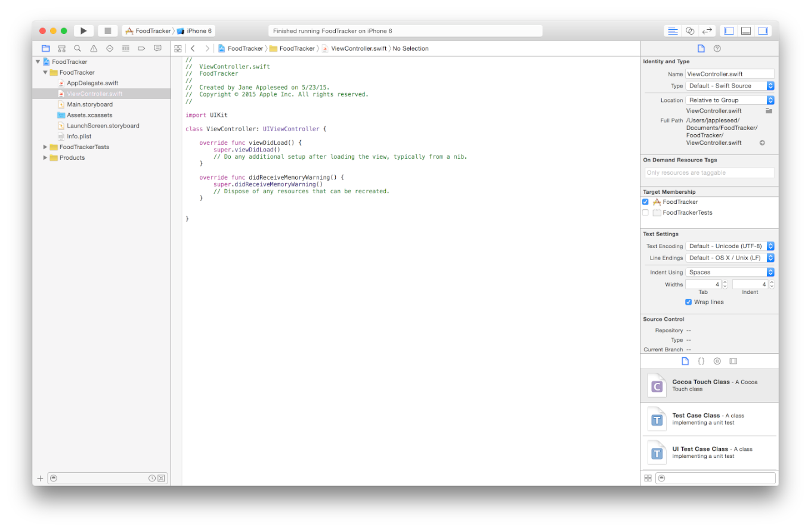Toggle the navigator pane
811x532 pixels.
[x=729, y=30]
